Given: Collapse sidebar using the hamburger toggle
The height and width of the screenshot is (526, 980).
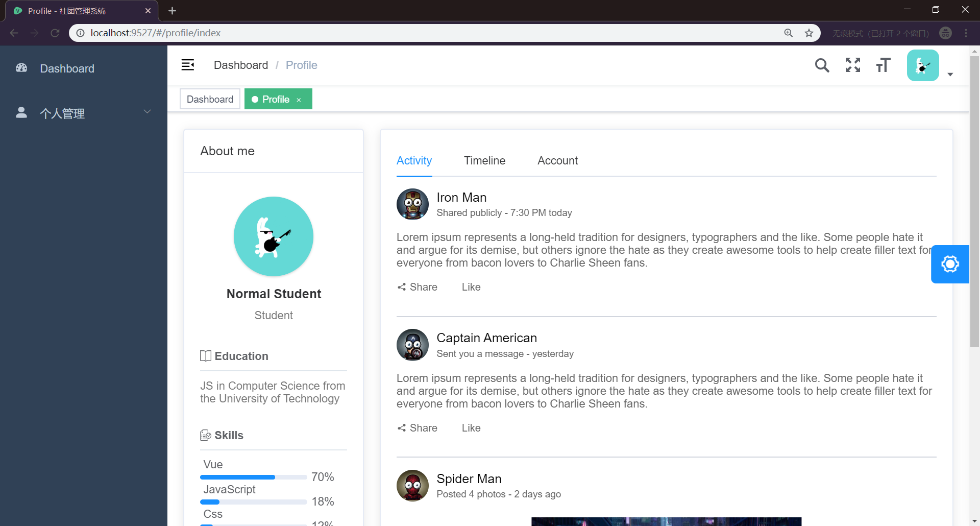Looking at the screenshot, I should point(188,65).
